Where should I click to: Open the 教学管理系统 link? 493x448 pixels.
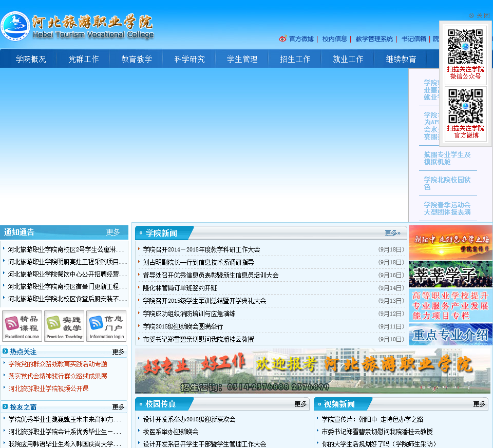(374, 39)
